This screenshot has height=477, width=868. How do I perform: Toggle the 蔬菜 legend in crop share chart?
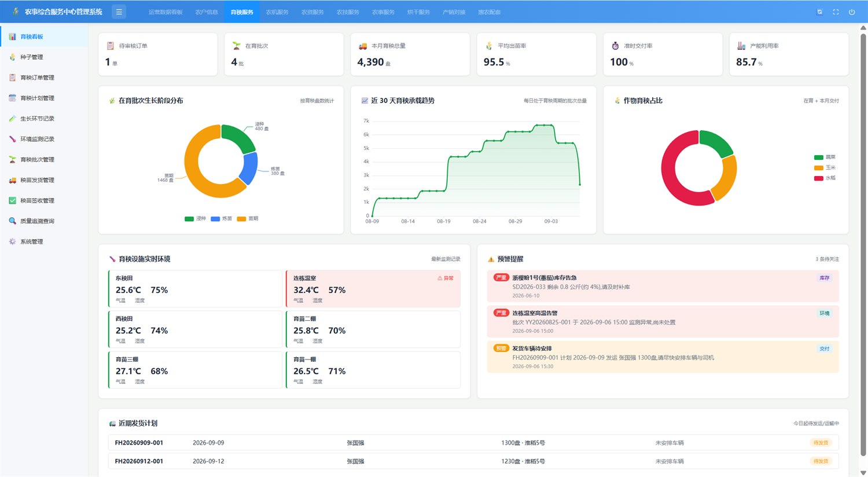point(825,157)
